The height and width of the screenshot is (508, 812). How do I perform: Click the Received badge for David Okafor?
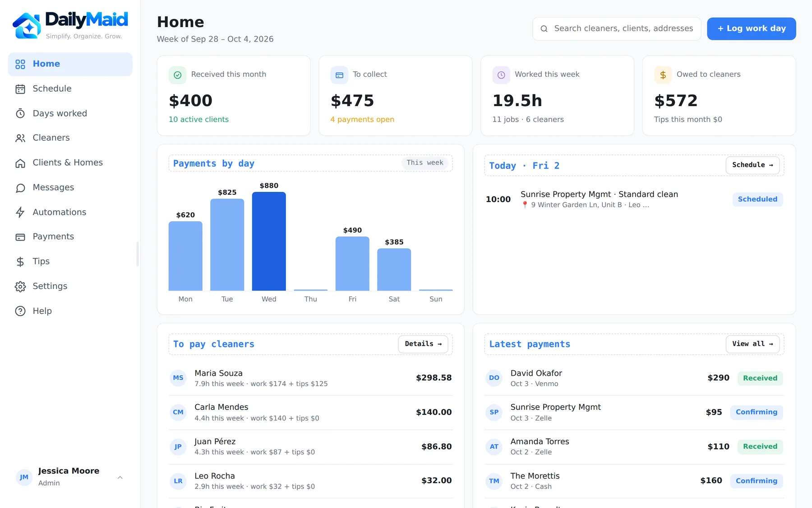(760, 378)
